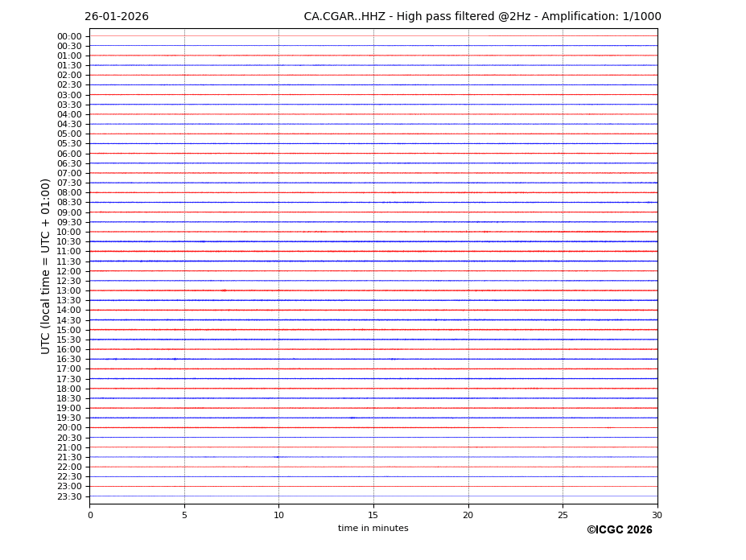This screenshot has width=746, height=560.
Task: Click the 06:30 time row label
Action: click(69, 163)
